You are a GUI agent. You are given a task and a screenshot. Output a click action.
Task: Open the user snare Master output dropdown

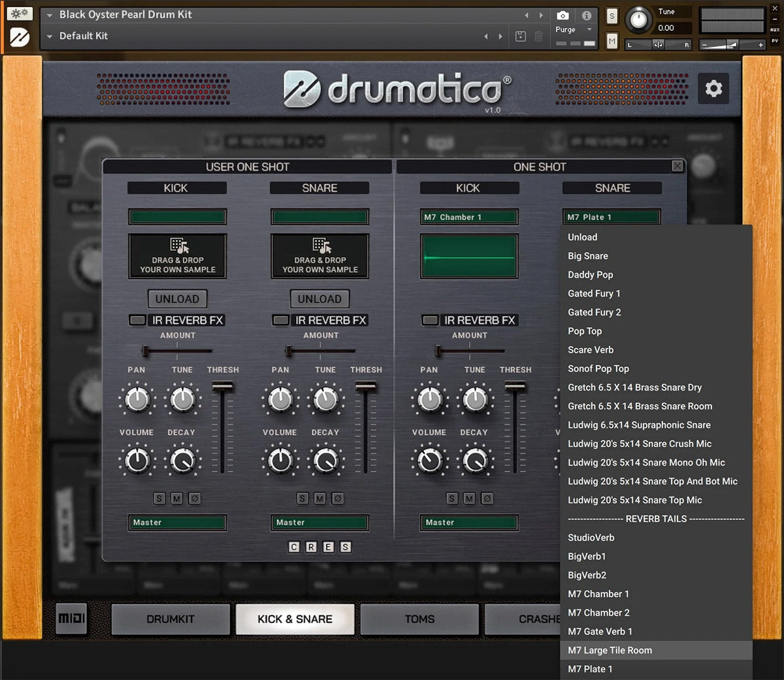pos(320,523)
